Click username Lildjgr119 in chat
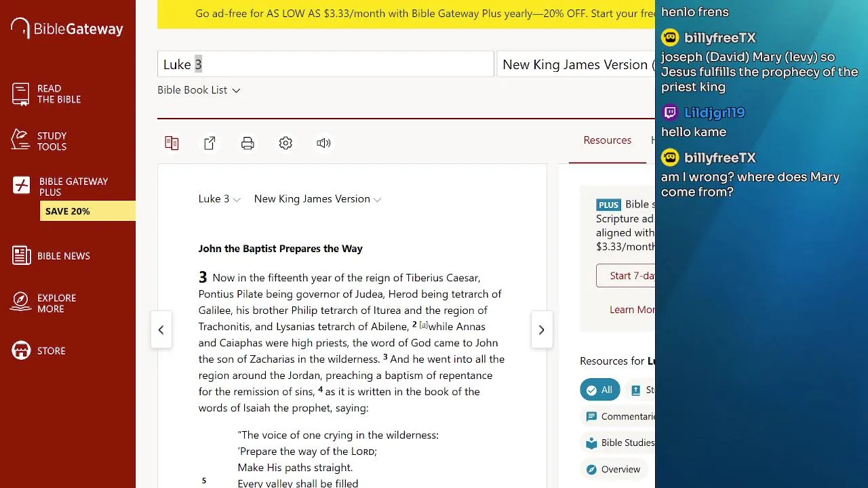Viewport: 868px width, 488px height. coord(715,113)
